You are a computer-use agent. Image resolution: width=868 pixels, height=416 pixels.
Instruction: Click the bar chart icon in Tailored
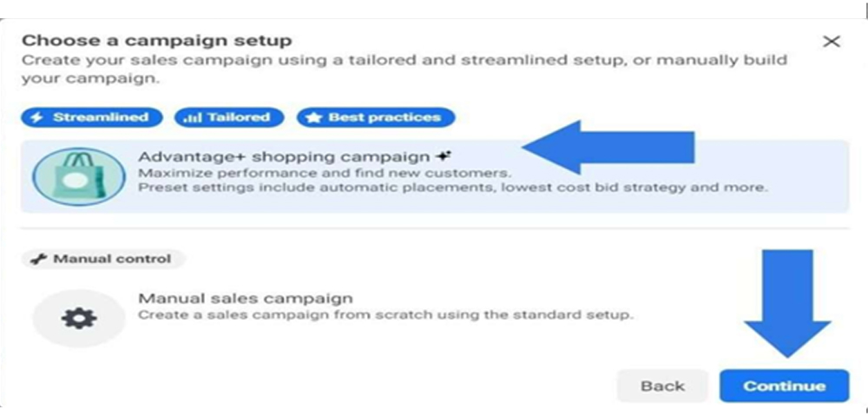coord(193,118)
